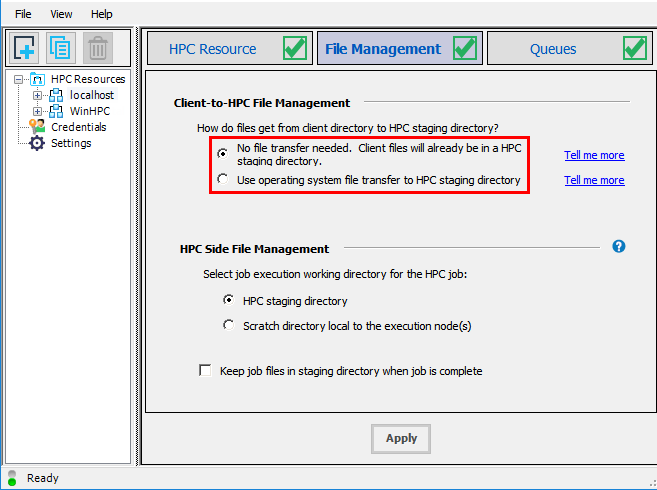This screenshot has height=490, width=657.
Task: Select 'No file transfer needed' radio option
Action: tap(222, 153)
